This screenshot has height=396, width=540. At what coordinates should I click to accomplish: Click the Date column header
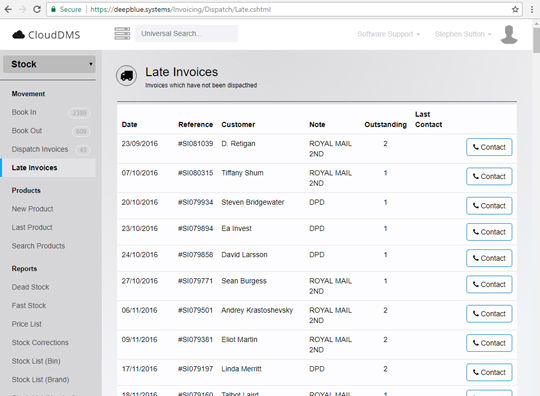click(129, 125)
